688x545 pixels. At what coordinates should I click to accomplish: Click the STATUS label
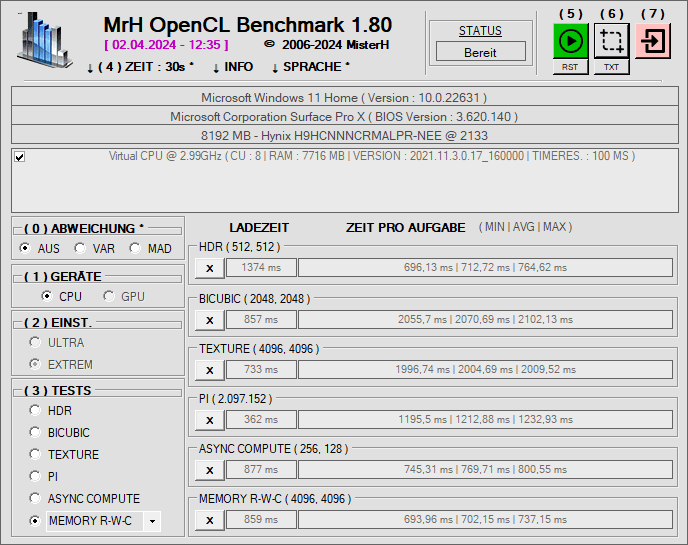[x=480, y=31]
